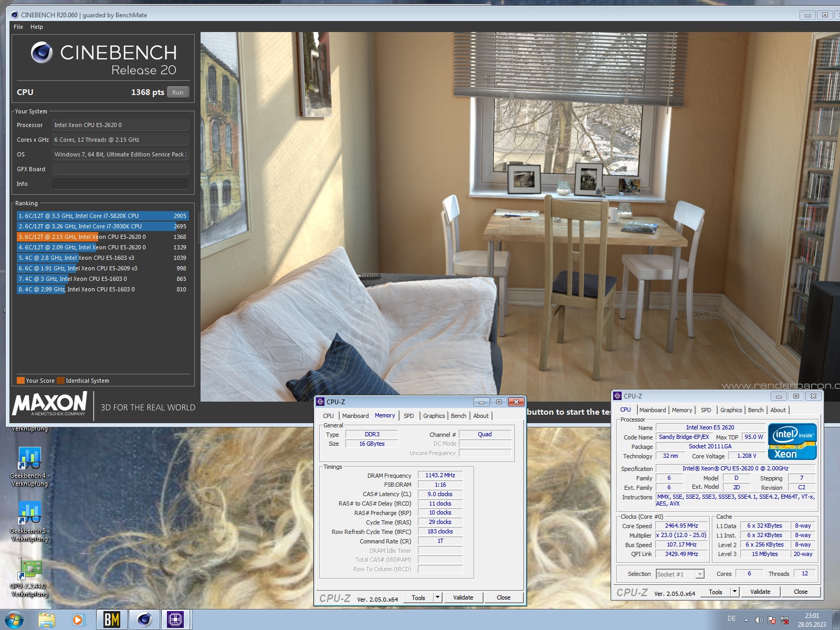Click the Intel Xeon inside logo in CPU-Z

point(792,442)
